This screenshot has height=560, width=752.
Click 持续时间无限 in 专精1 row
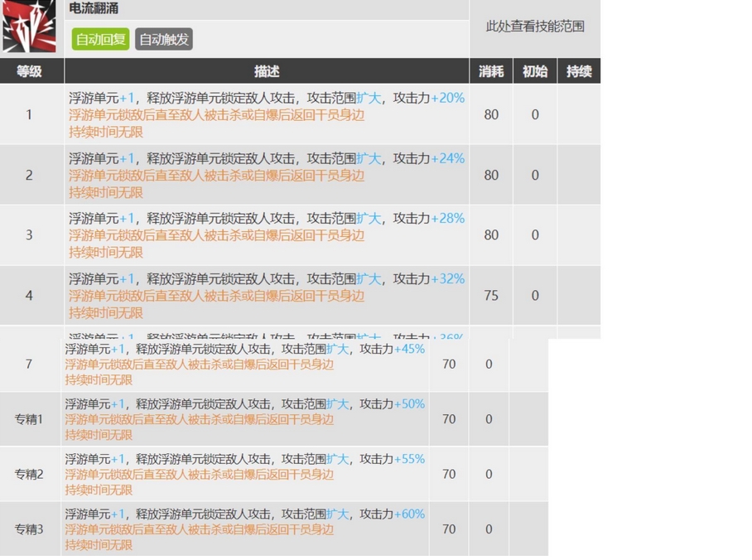click(99, 435)
